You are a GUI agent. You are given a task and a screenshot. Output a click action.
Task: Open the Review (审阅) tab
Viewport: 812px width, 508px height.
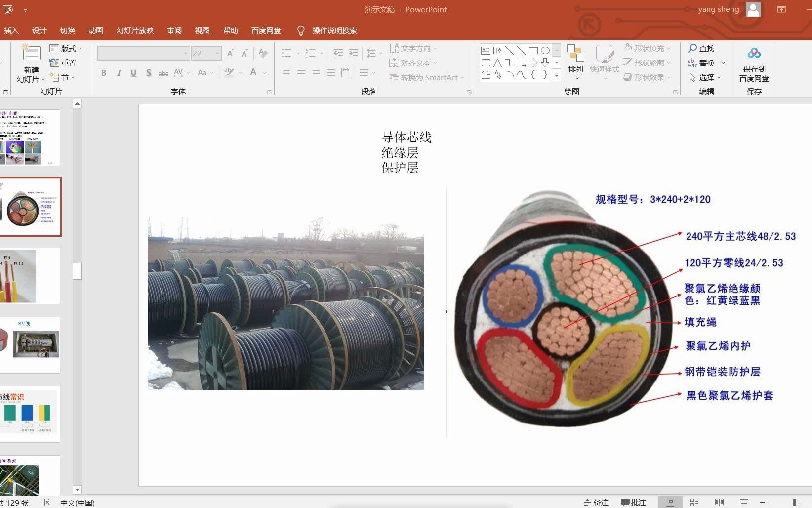tap(174, 30)
